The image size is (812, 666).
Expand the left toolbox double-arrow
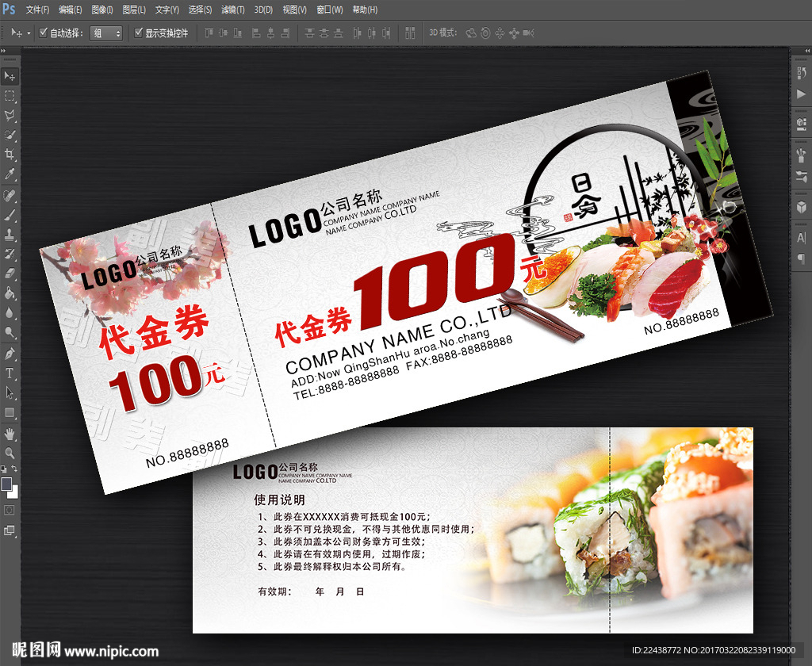click(x=3, y=51)
